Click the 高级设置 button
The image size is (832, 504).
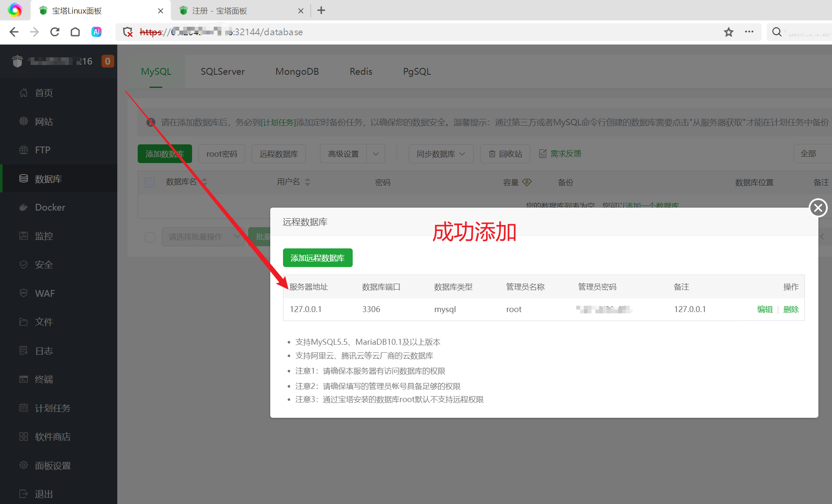click(x=343, y=154)
